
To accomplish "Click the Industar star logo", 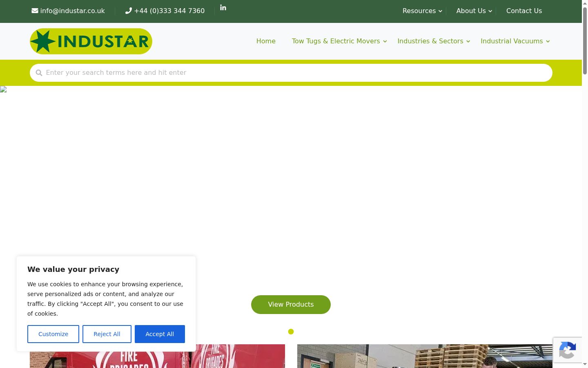I will coord(91,41).
